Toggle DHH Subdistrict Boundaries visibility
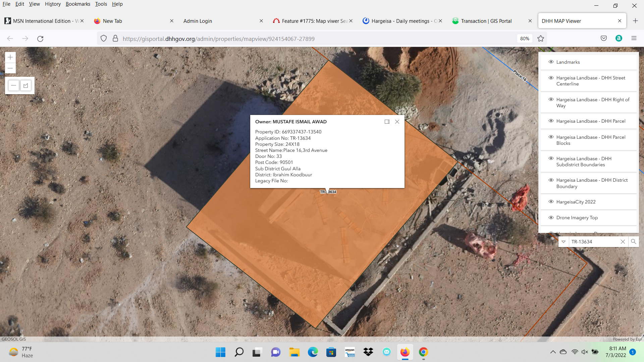This screenshot has width=644, height=362. [551, 159]
